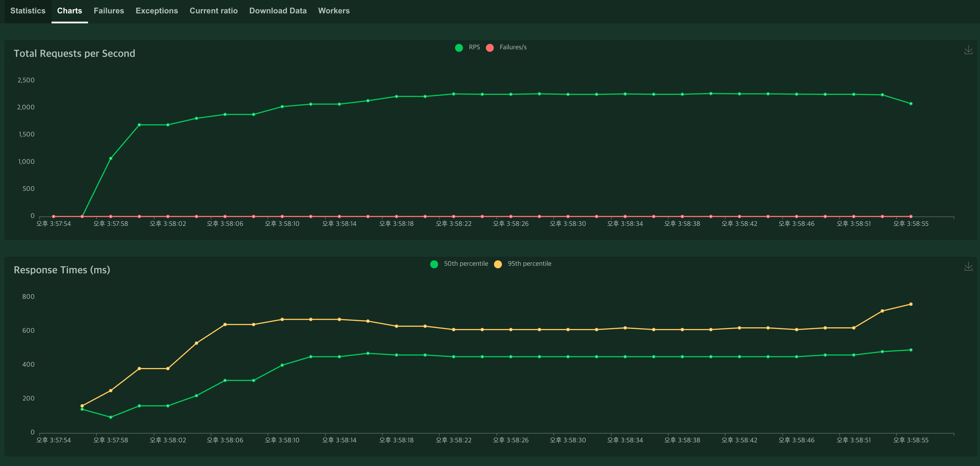Toggle the 50th percentile legend marker

[434, 264]
